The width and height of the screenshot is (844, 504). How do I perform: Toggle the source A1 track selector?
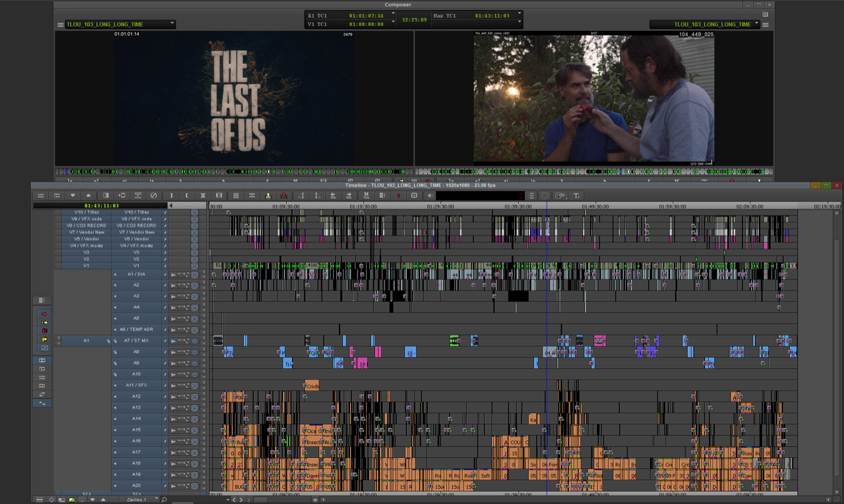86,341
